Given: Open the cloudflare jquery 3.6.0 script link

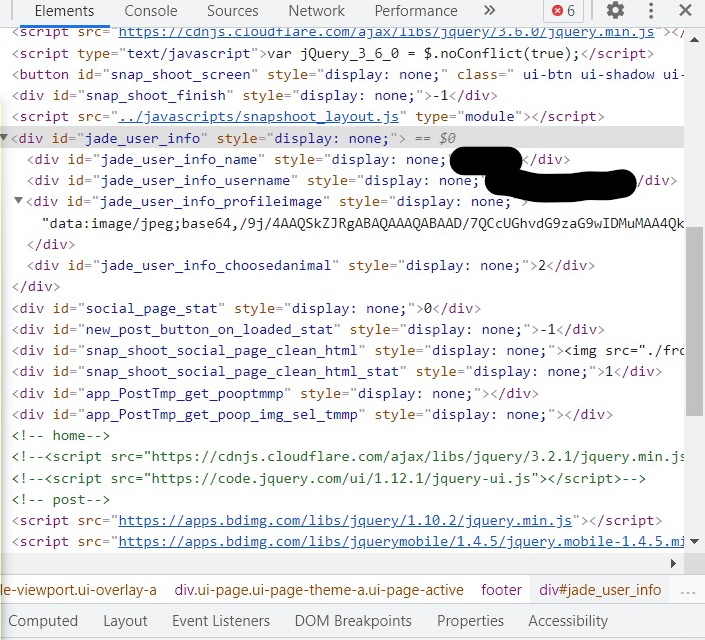Looking at the screenshot, I should pyautogui.click(x=386, y=32).
